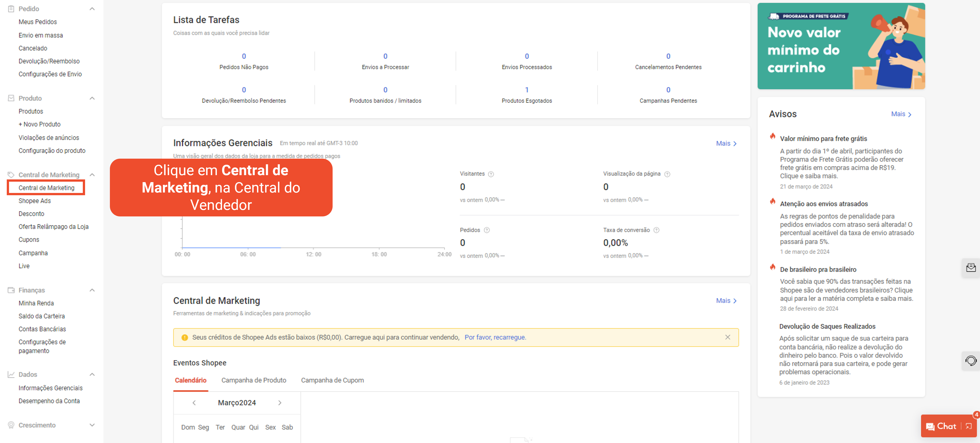Image resolution: width=980 pixels, height=443 pixels.
Task: Expand the Crescimento section
Action: [x=92, y=425]
